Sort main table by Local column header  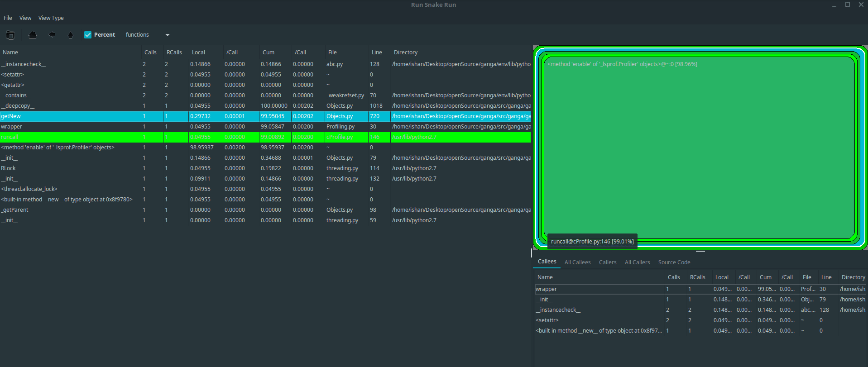(x=206, y=52)
